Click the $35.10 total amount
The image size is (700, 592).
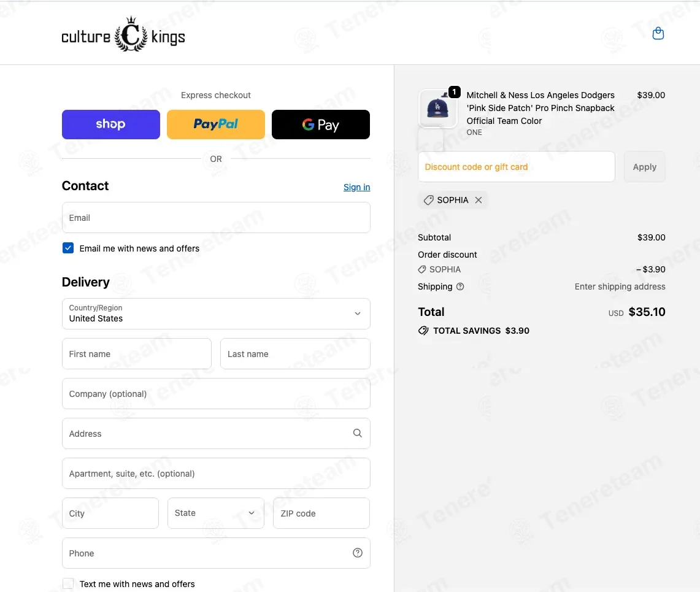coord(647,312)
